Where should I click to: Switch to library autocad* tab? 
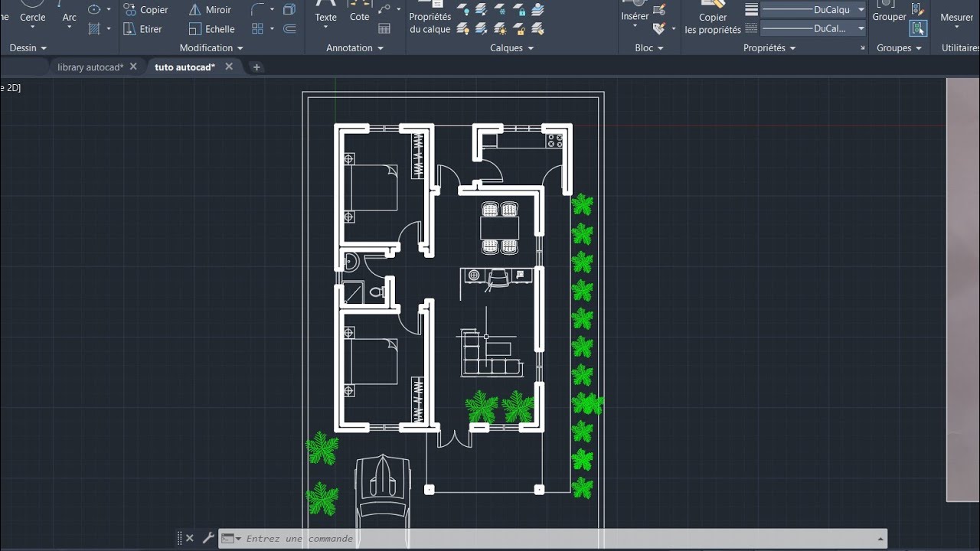[x=90, y=67]
